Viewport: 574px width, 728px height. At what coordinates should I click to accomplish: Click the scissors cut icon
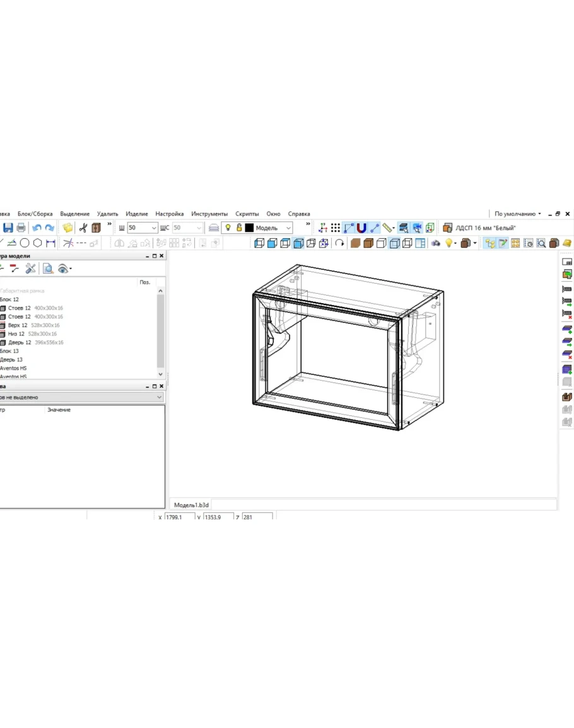[x=83, y=228]
